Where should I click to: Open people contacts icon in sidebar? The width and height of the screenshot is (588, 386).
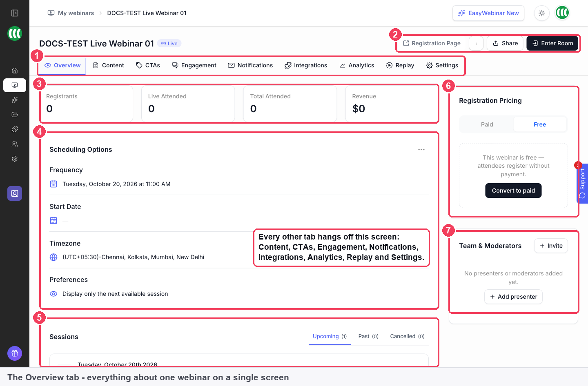click(15, 144)
